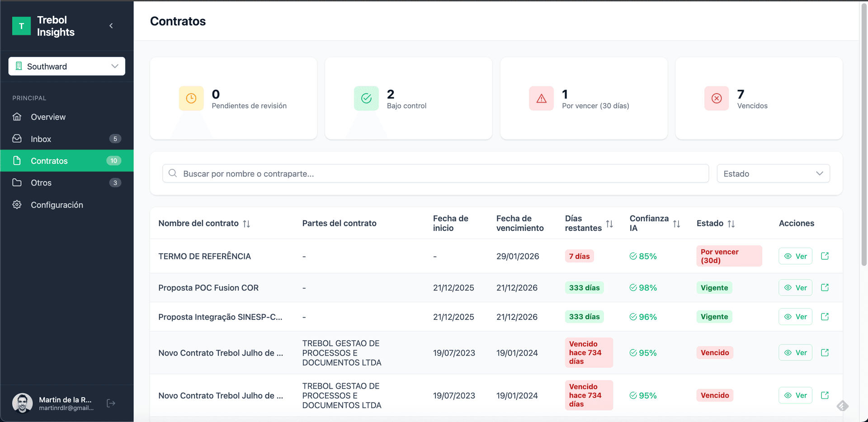Click the Por vencer warning triangle icon
The width and height of the screenshot is (868, 422).
click(x=541, y=98)
